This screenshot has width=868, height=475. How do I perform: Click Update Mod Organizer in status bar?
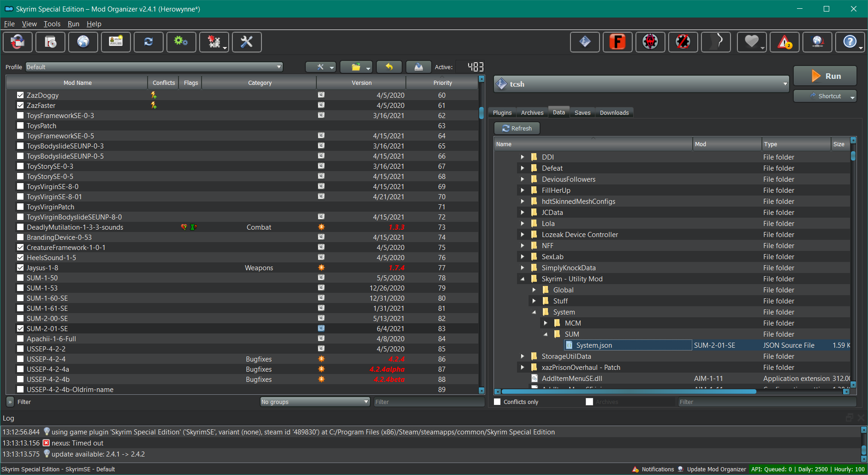[x=712, y=469]
